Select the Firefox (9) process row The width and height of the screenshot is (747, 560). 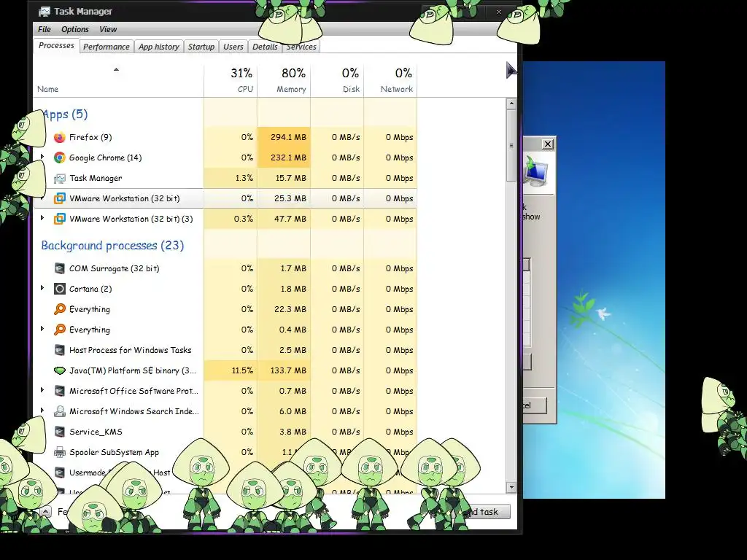[225, 137]
